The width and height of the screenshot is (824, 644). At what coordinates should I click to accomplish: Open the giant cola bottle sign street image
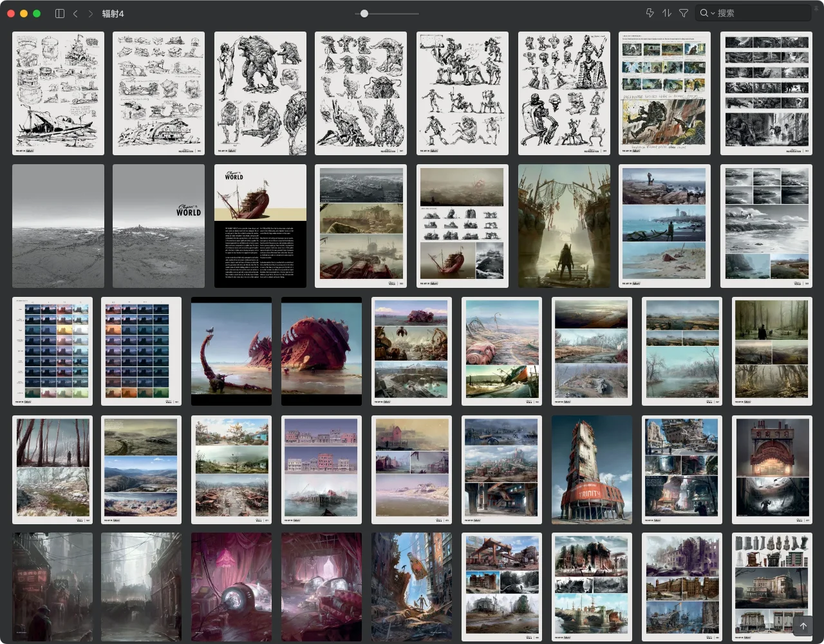coord(411,587)
